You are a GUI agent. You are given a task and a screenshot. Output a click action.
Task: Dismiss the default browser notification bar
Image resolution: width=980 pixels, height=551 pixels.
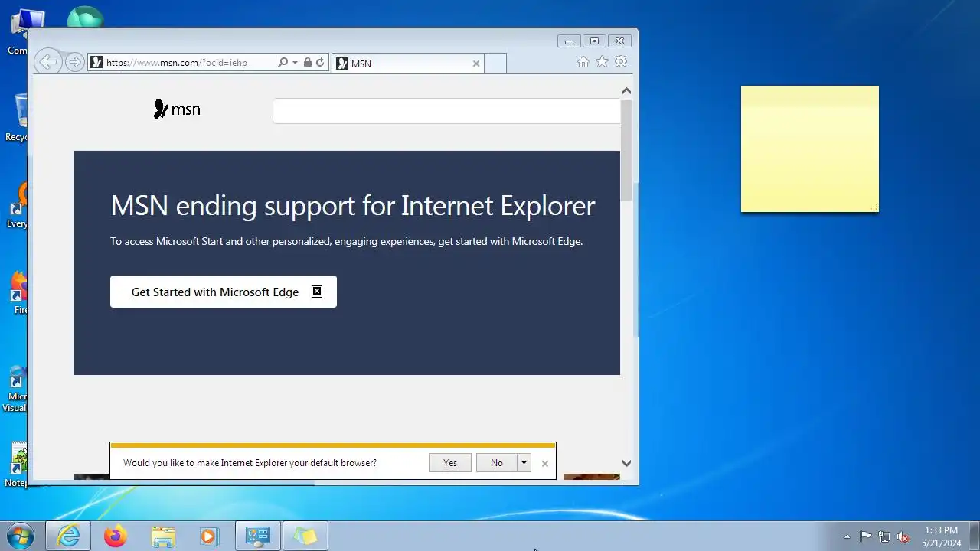545,463
